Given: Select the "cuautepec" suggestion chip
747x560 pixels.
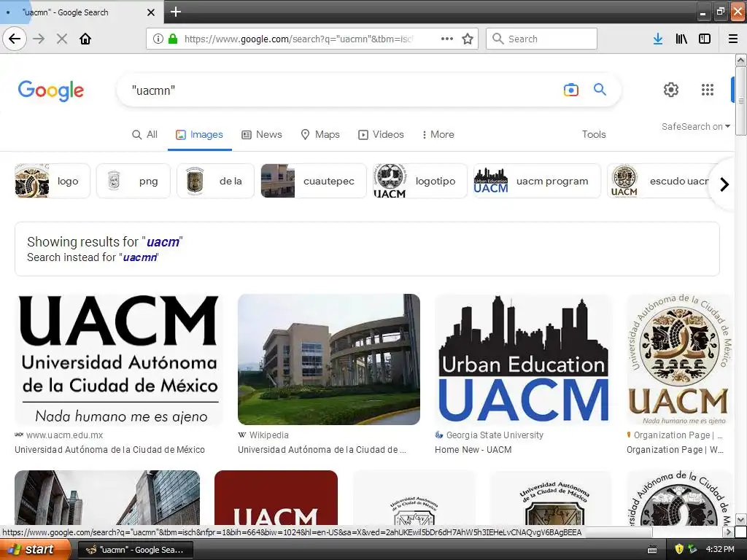Looking at the screenshot, I should pos(314,181).
